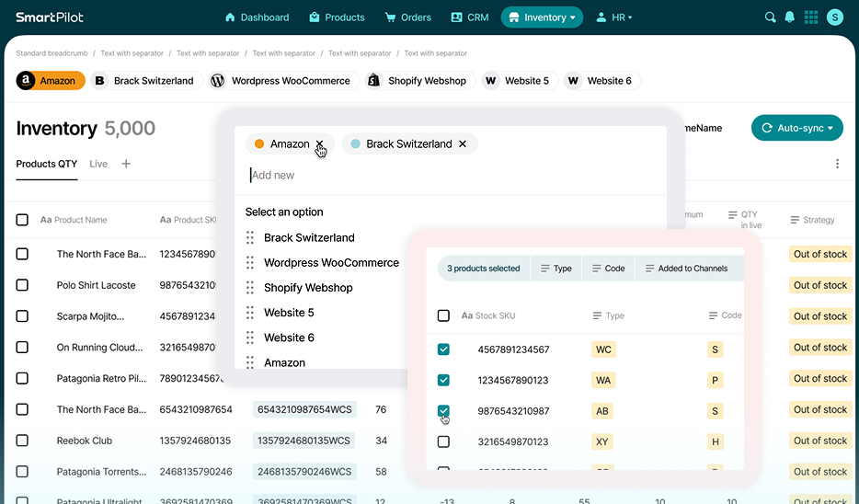Open the user avatar S
The width and height of the screenshot is (859, 504).
pos(834,17)
